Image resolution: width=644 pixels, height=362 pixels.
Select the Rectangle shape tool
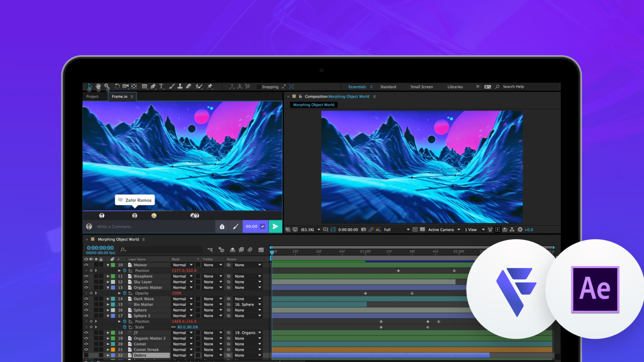click(x=144, y=86)
